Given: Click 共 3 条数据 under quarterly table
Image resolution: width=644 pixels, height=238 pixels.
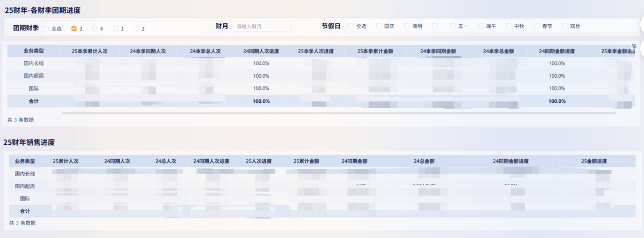Looking at the screenshot, I should click(x=20, y=120).
